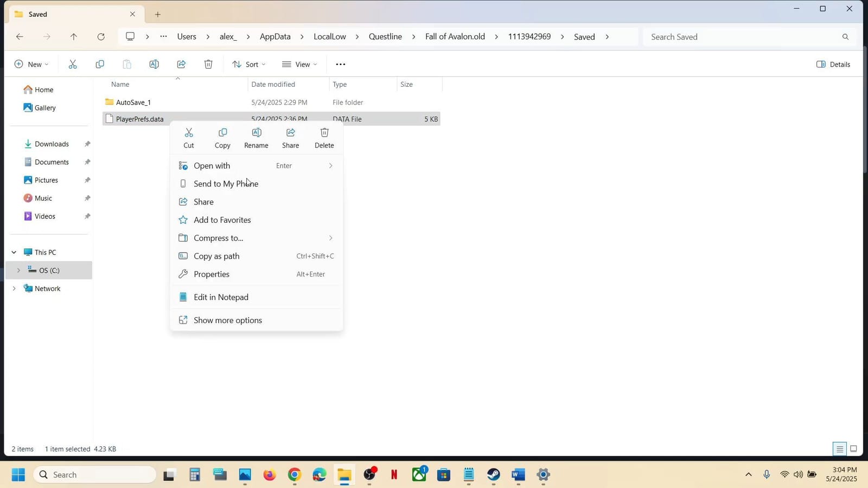Image resolution: width=868 pixels, height=488 pixels.
Task: Click the Delete icon in the command toolbar
Action: pos(208,64)
